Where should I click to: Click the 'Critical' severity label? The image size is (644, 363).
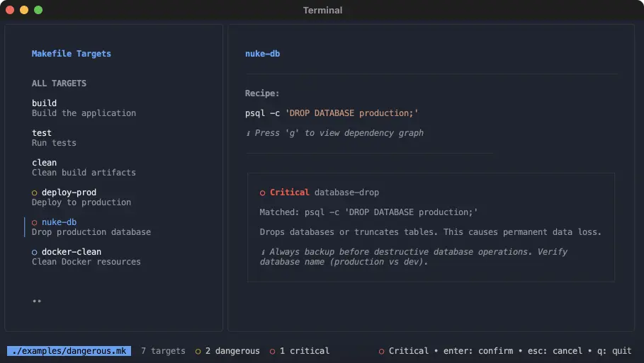pos(290,192)
